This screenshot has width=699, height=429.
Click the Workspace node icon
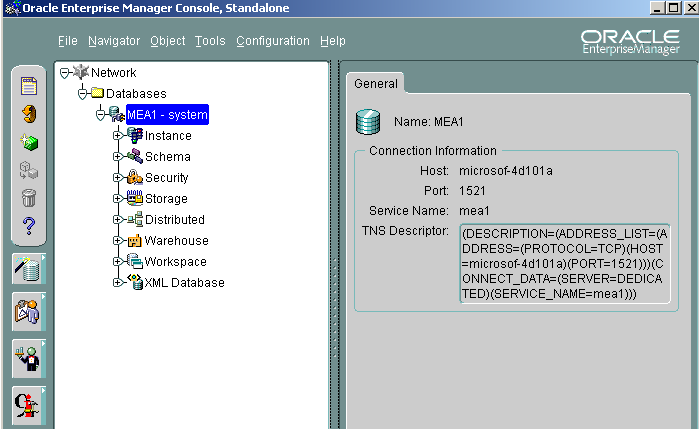135,261
